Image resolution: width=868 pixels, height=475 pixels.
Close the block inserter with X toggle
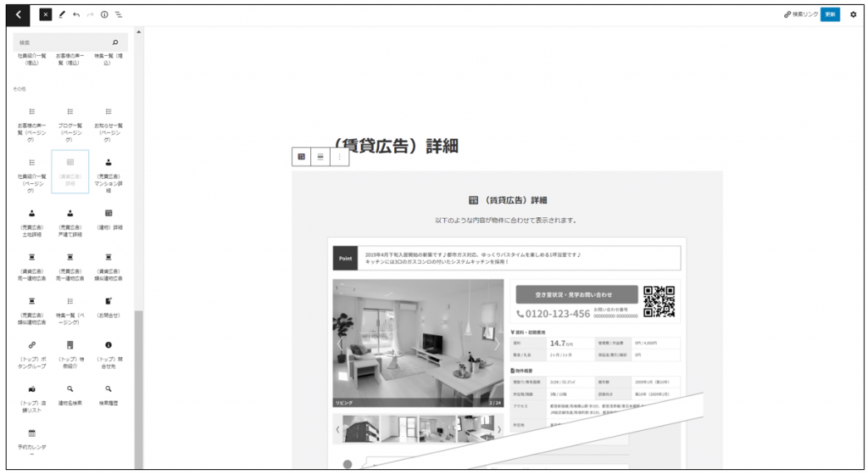(x=46, y=14)
